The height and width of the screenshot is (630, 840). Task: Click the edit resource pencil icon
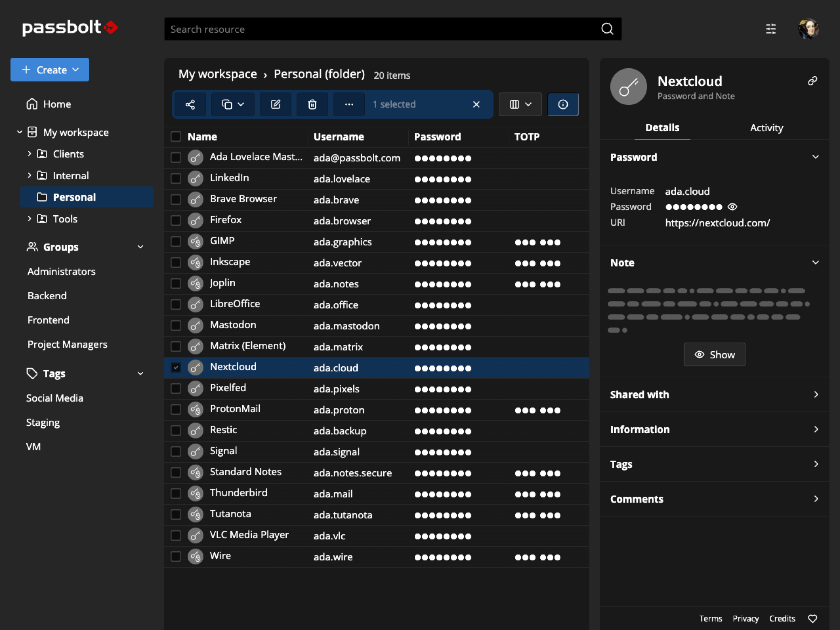(275, 104)
